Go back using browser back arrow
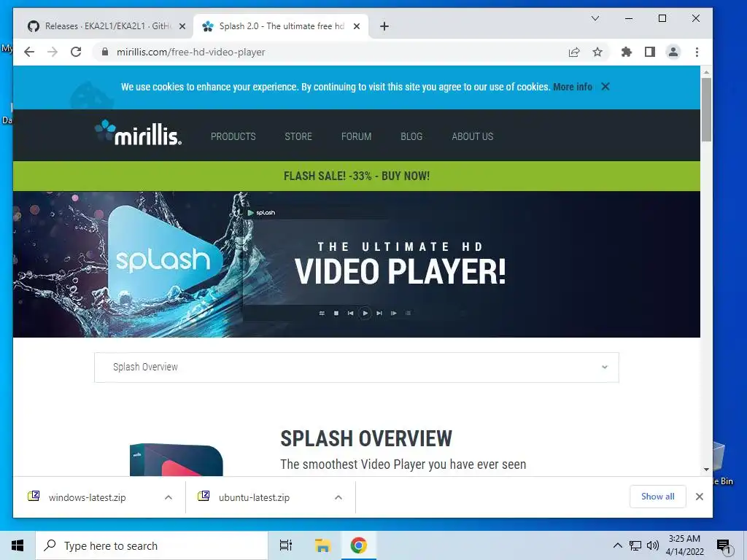 click(x=29, y=52)
